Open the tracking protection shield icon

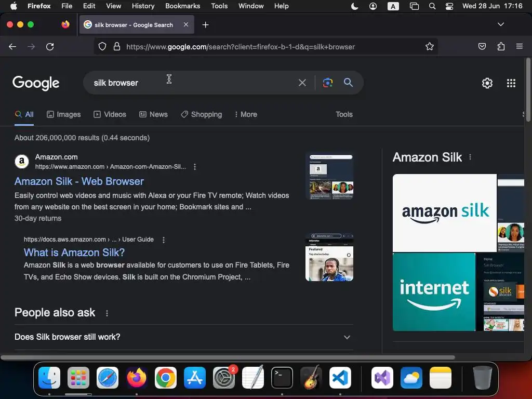[x=102, y=46]
